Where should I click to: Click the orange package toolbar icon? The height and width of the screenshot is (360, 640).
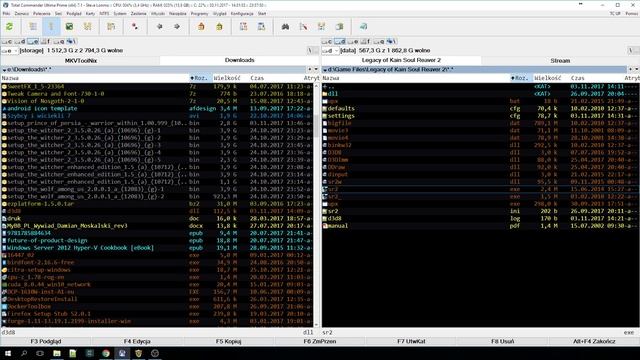[201, 27]
